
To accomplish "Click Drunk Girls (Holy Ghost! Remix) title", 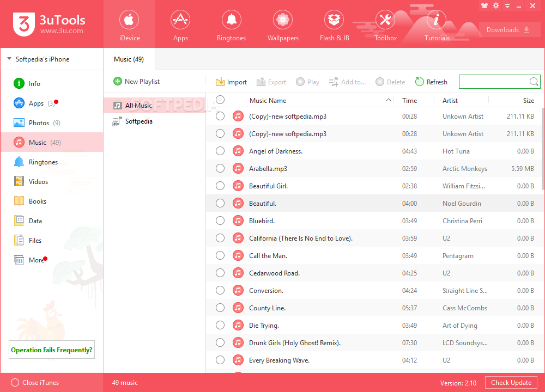I will (295, 342).
